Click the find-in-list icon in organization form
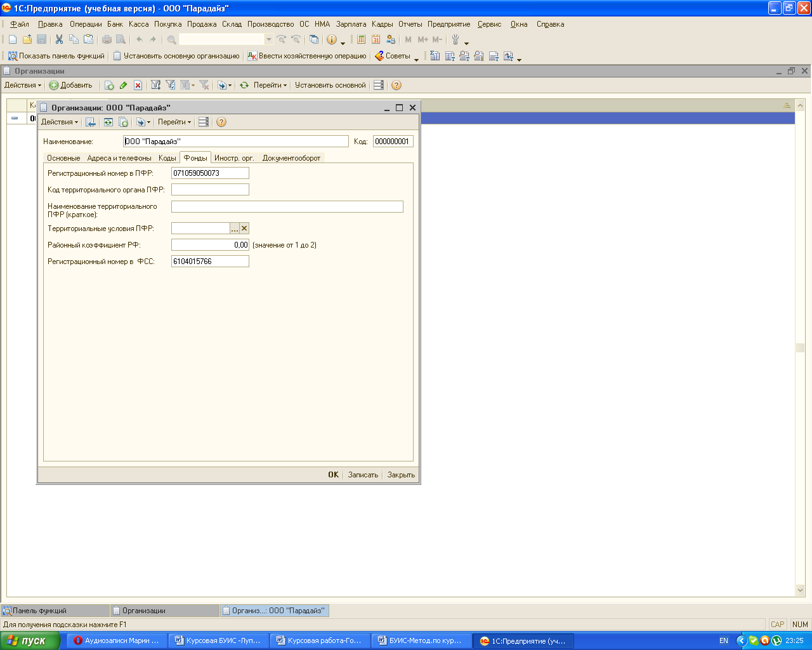This screenshot has width=812, height=650. (91, 122)
